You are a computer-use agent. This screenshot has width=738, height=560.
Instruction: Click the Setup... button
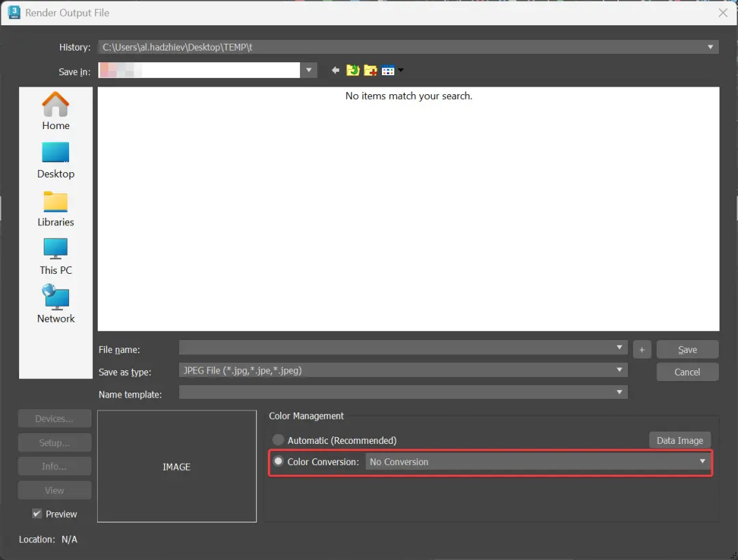click(x=55, y=443)
